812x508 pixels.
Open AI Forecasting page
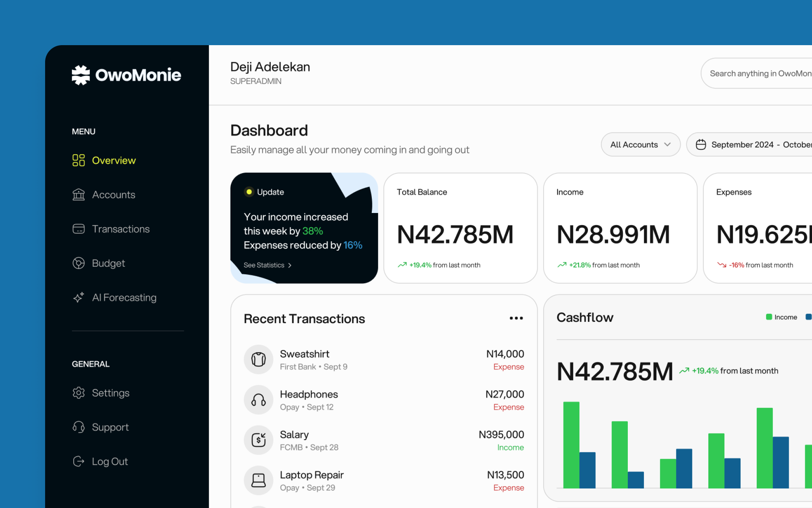[114, 297]
